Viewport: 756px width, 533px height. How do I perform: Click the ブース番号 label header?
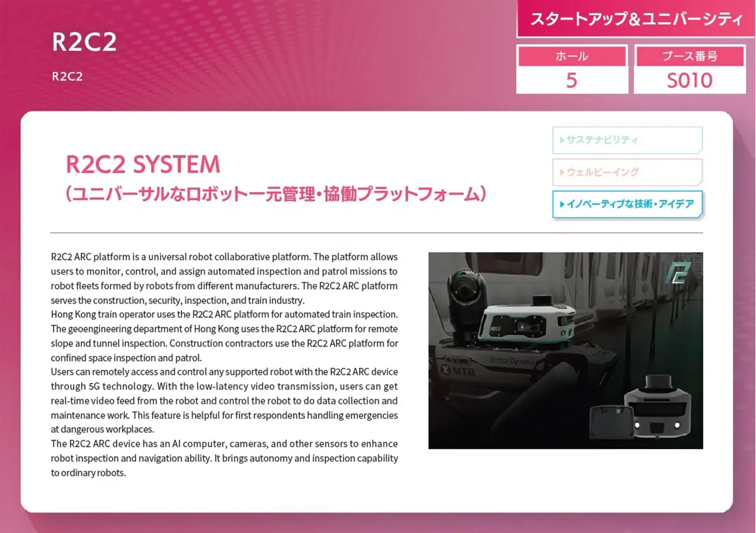689,56
